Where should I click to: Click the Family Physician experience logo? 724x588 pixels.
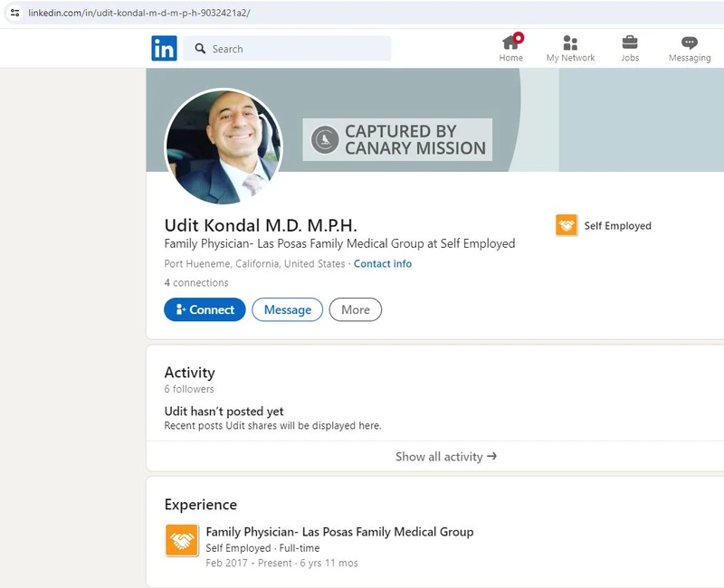coord(180,540)
